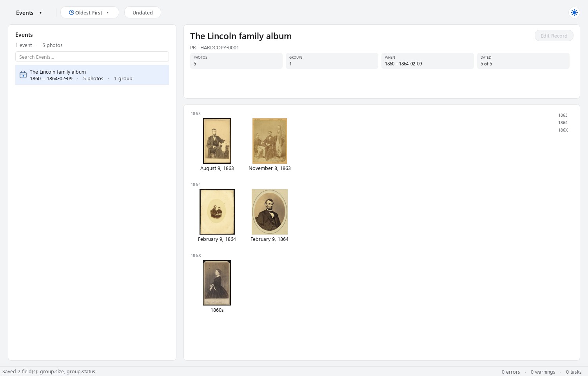Screen dimensions: 588x376
Task: Focus the Search Events field
Action: coord(92,57)
